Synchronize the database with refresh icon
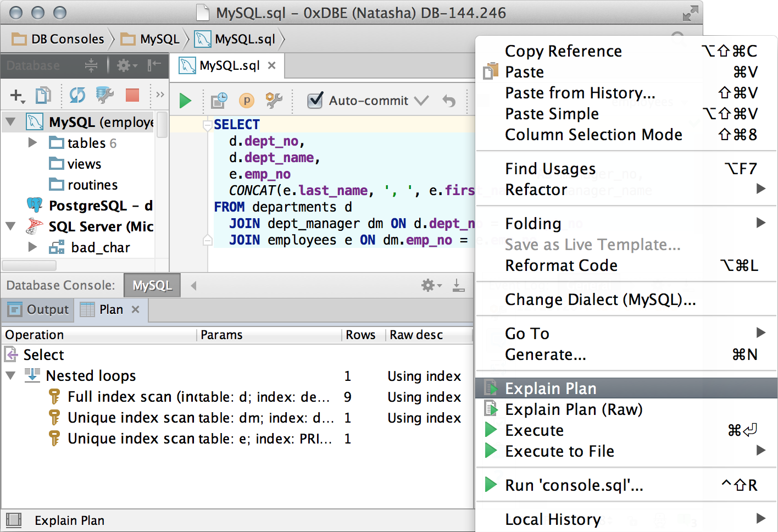778x532 pixels. (77, 95)
